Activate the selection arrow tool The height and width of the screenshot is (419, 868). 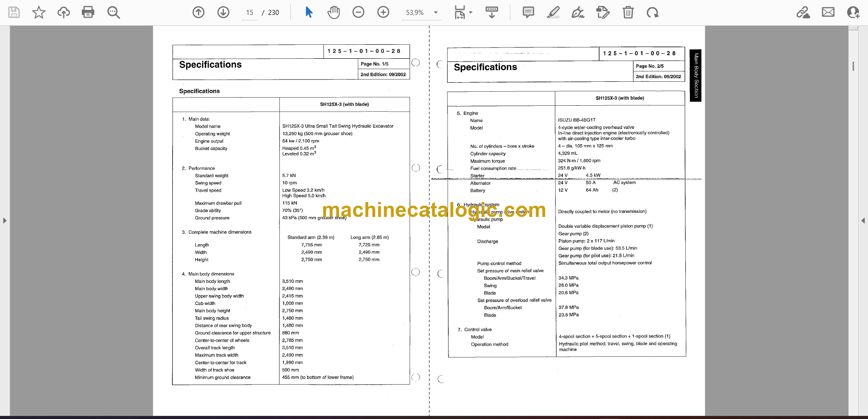tap(309, 12)
